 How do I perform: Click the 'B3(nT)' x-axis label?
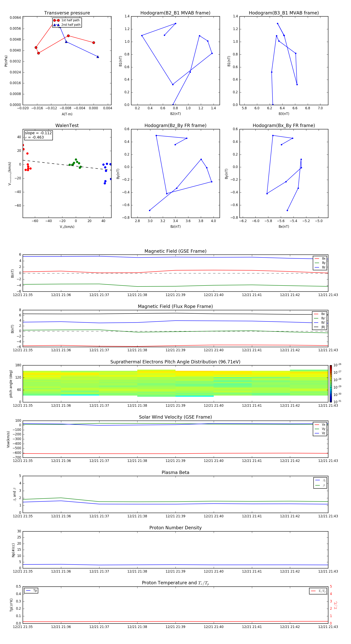tap(284, 114)
